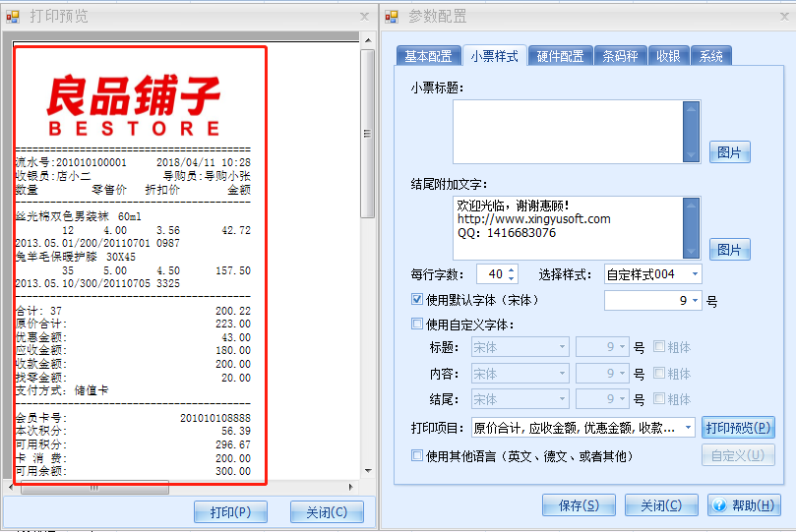The image size is (796, 532).
Task: Click preview horizontal scrollbar right arrow
Action: tap(350, 487)
